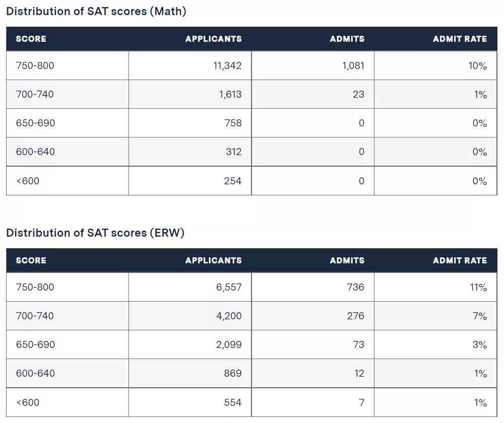Click the 10% admit rate cell
The height and width of the screenshot is (423, 504).
point(477,65)
